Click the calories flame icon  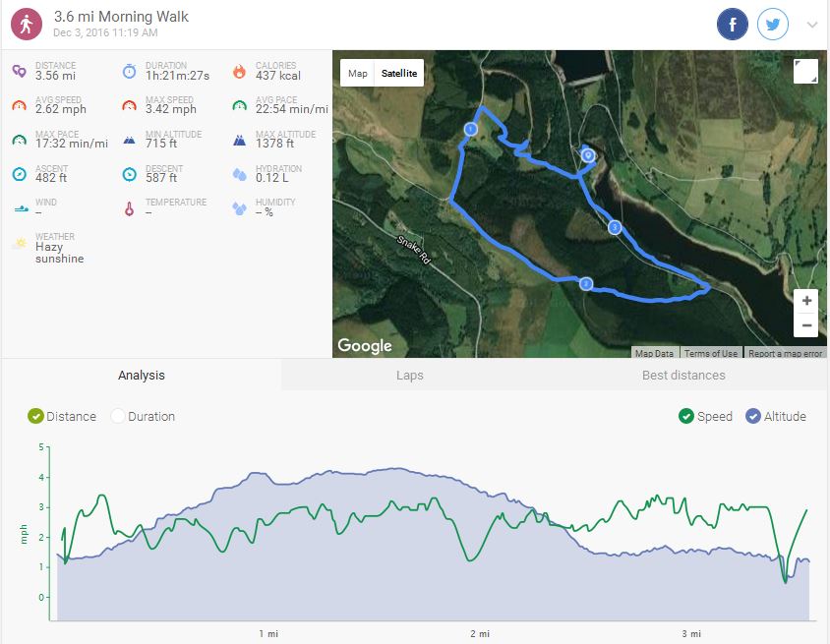point(239,71)
